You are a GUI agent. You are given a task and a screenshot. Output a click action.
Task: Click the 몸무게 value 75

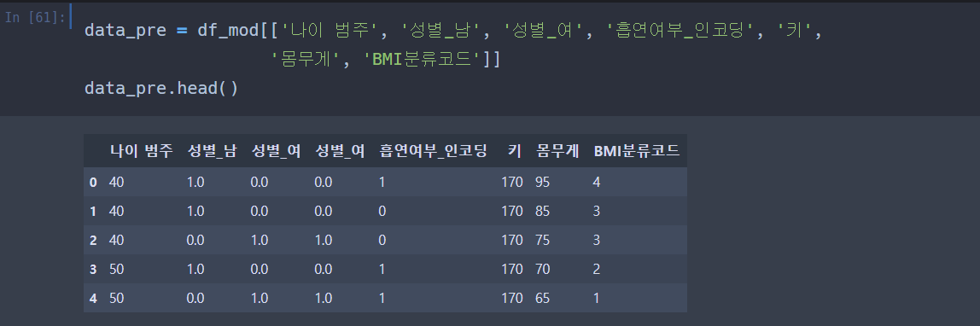click(543, 240)
